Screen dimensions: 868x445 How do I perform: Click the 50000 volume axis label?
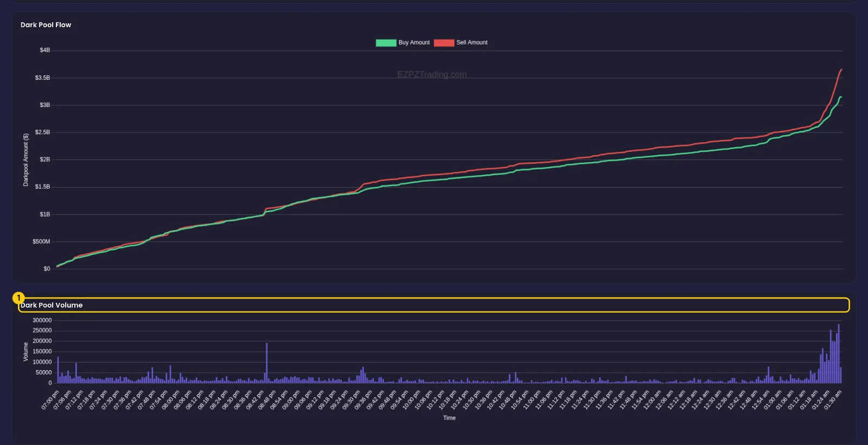44,372
